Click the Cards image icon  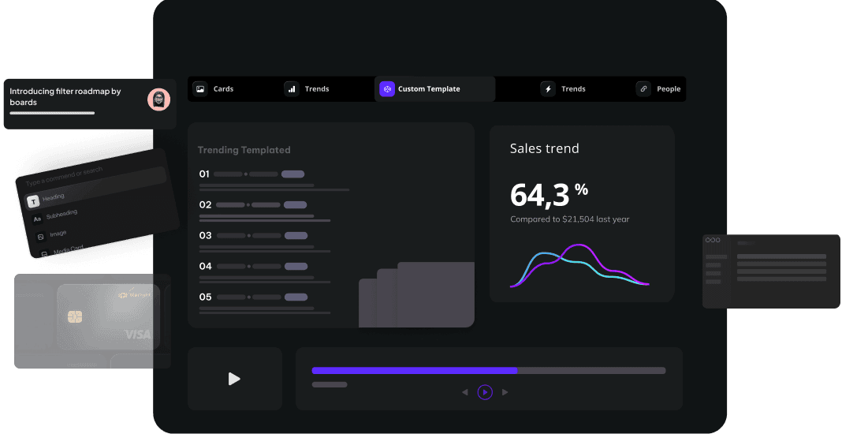[200, 89]
